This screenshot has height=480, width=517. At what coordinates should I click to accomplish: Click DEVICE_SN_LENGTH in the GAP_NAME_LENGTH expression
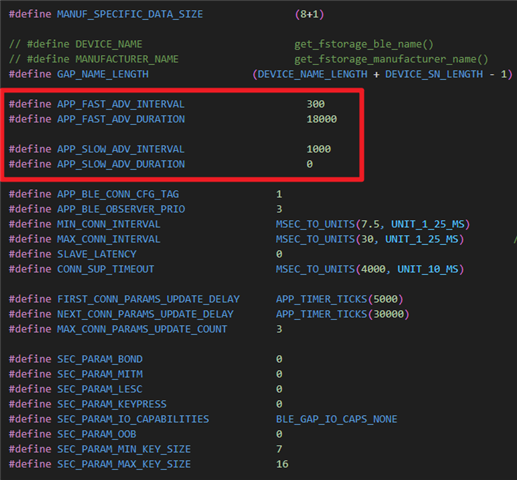[x=434, y=74]
